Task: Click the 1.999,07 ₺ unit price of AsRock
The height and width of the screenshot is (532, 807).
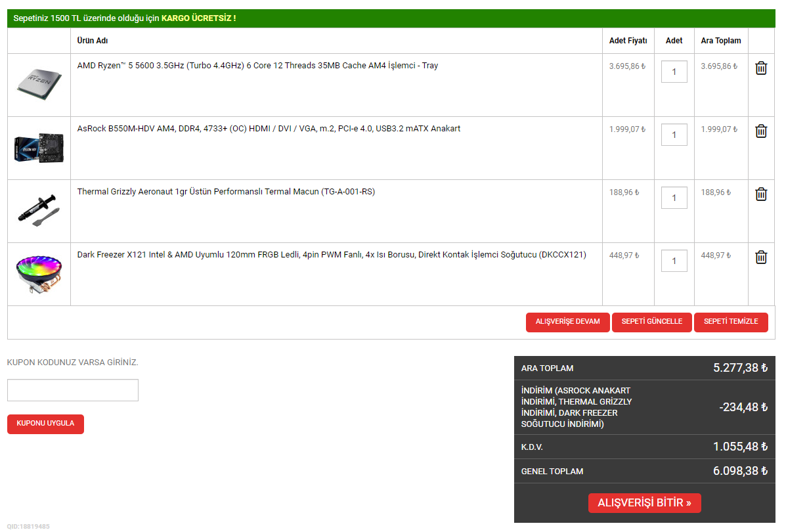Action: click(627, 129)
